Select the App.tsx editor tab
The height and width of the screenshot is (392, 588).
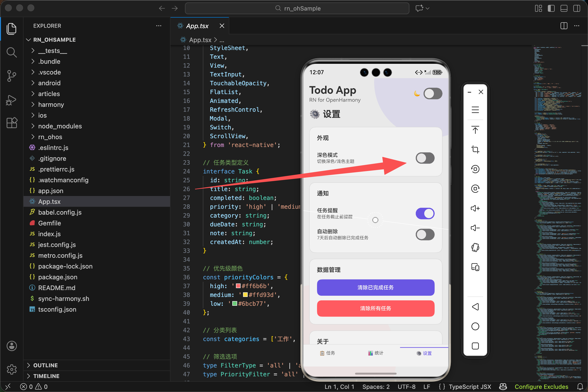coord(197,26)
